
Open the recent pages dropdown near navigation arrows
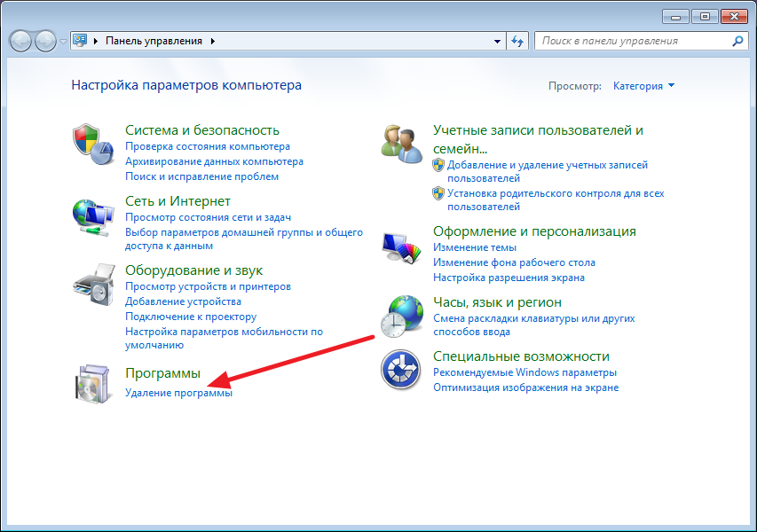pos(62,42)
